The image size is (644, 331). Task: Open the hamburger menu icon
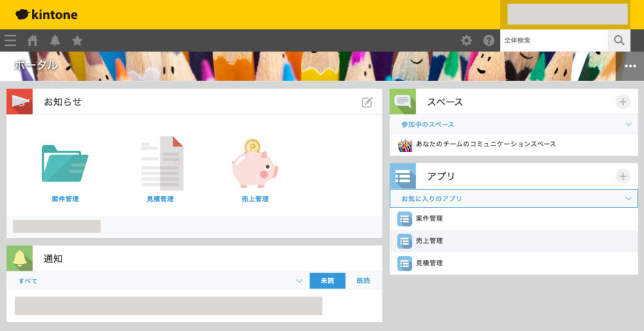click(x=10, y=40)
